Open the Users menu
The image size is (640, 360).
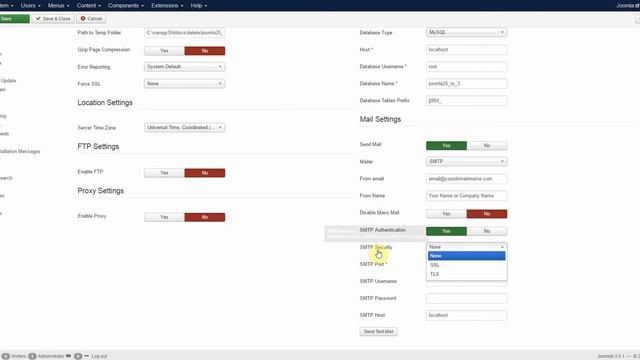pyautogui.click(x=31, y=5)
